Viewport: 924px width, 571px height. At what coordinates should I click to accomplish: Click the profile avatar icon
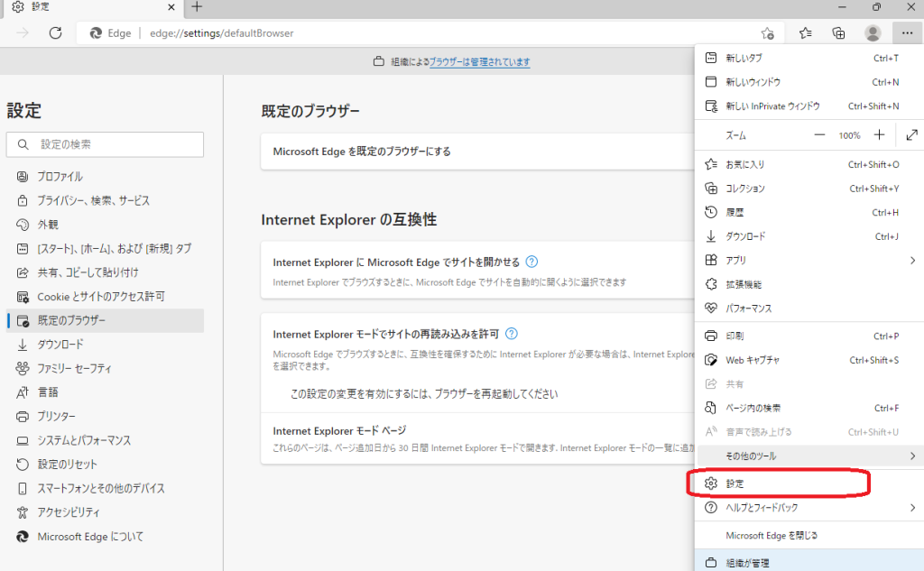[873, 33]
